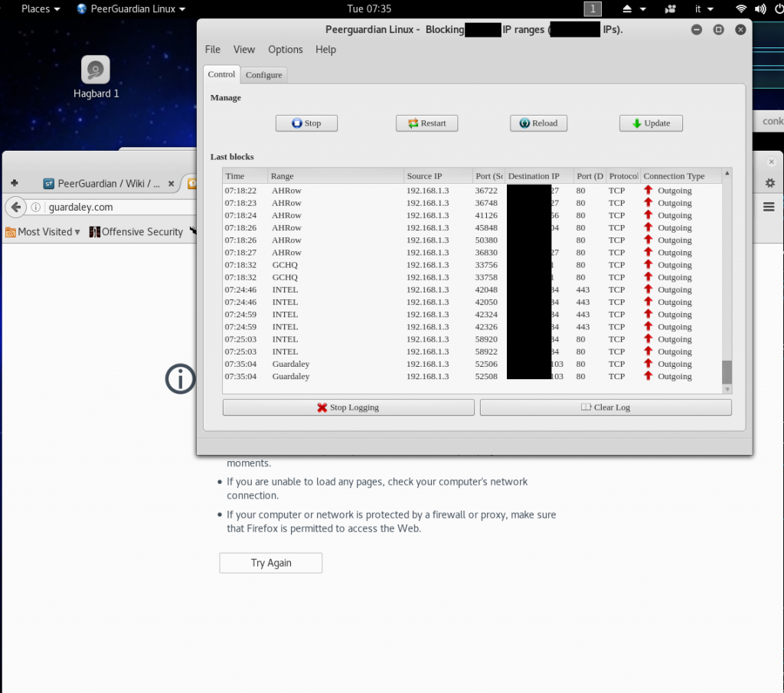
Task: Open the keyboard layout 'it' dropdown
Action: pyautogui.click(x=704, y=9)
